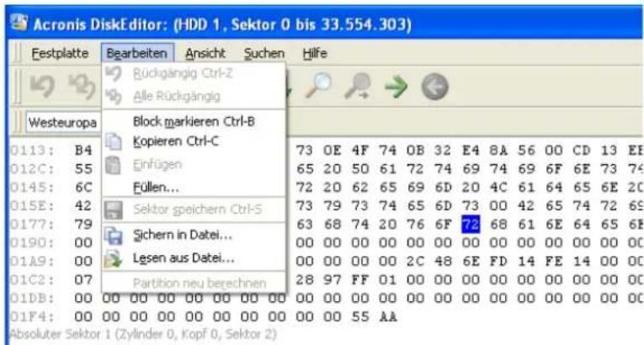
Task: Click hex byte 6C in row 0145
Action: [x=83, y=188]
